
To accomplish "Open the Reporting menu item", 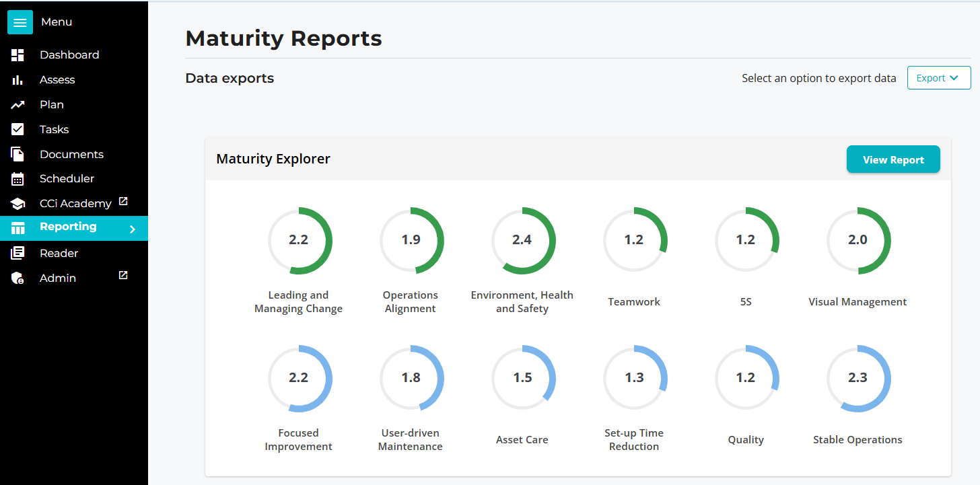I will point(68,227).
